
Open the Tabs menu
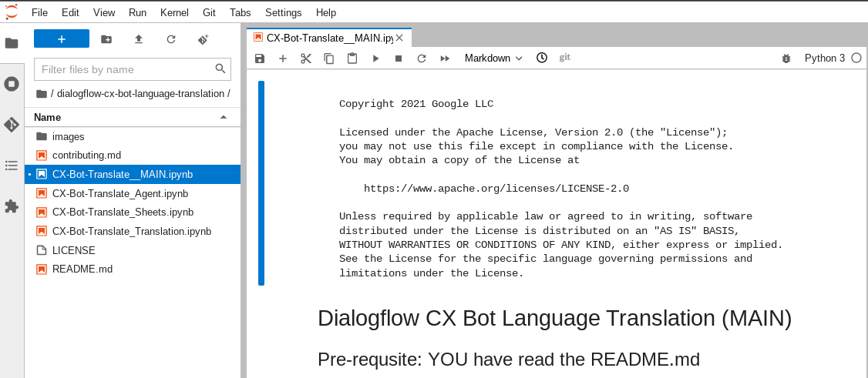[240, 12]
